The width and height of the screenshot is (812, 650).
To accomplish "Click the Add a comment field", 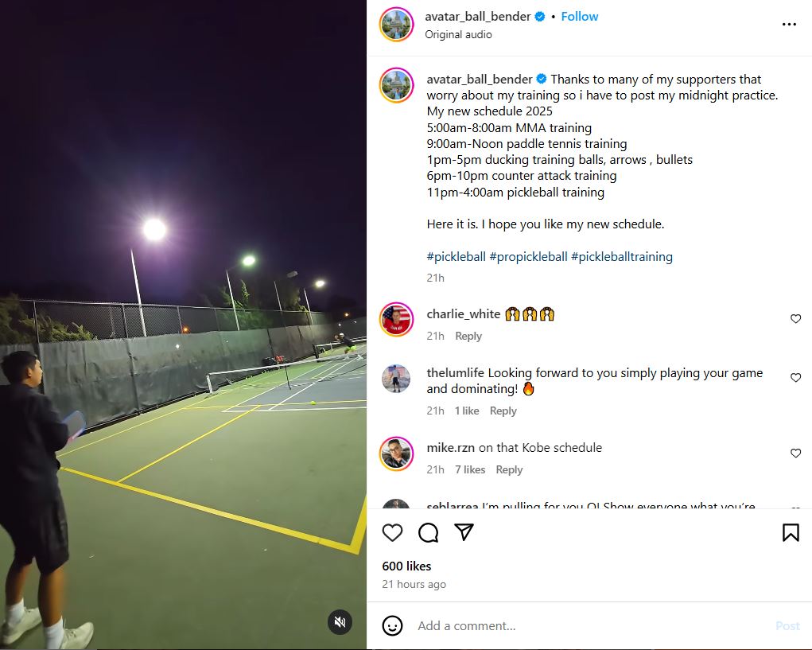I will coord(590,625).
